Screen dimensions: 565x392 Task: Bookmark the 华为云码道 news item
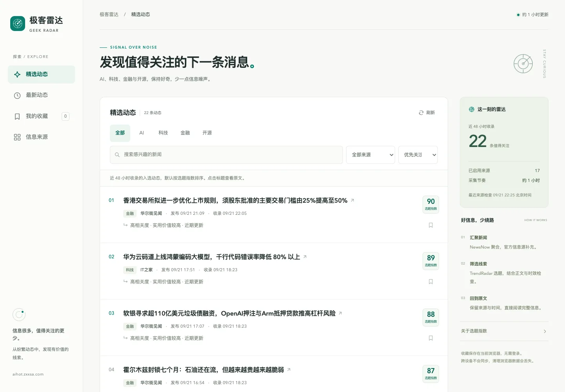431,282
